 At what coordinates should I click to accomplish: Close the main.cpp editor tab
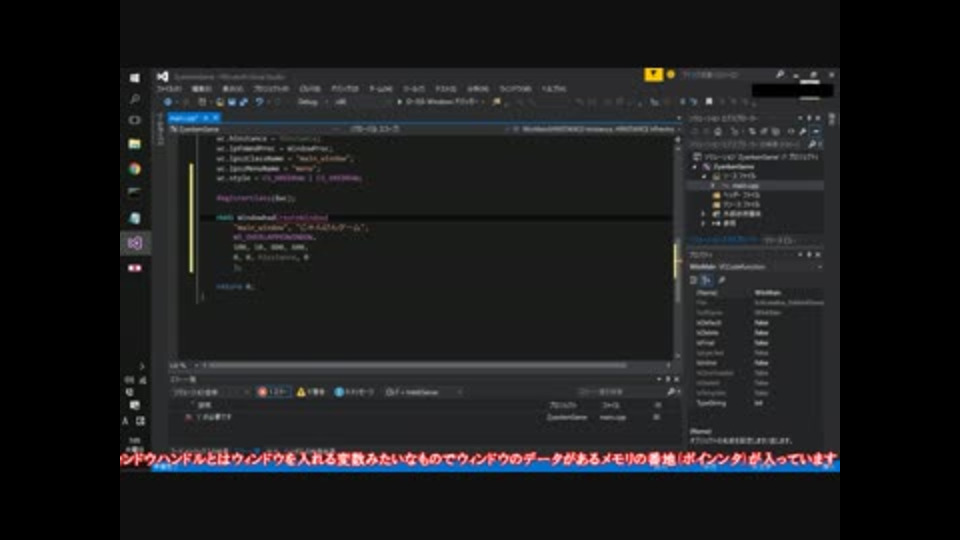coord(216,118)
